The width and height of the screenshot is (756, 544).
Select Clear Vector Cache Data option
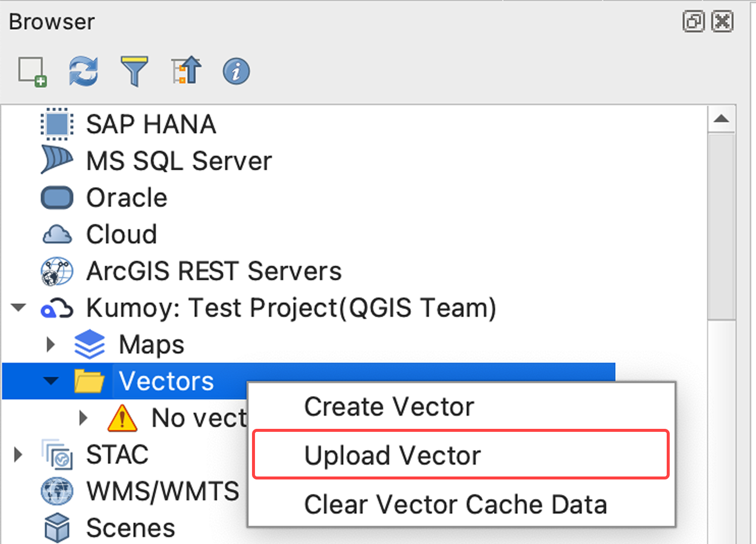coord(455,504)
